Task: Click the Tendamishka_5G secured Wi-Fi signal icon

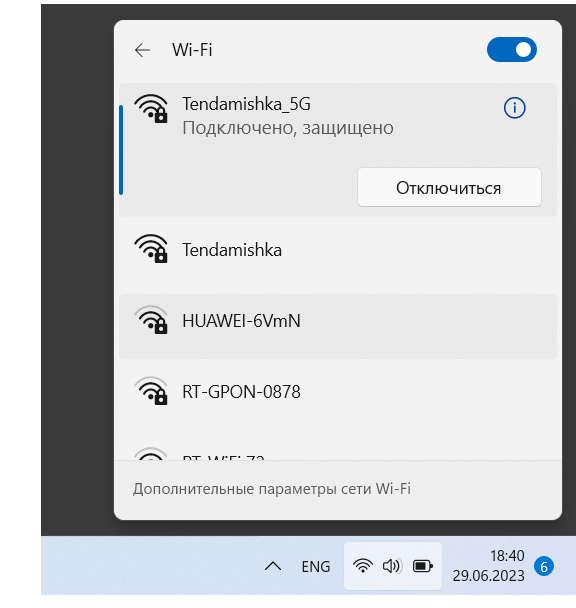Action: tap(151, 109)
